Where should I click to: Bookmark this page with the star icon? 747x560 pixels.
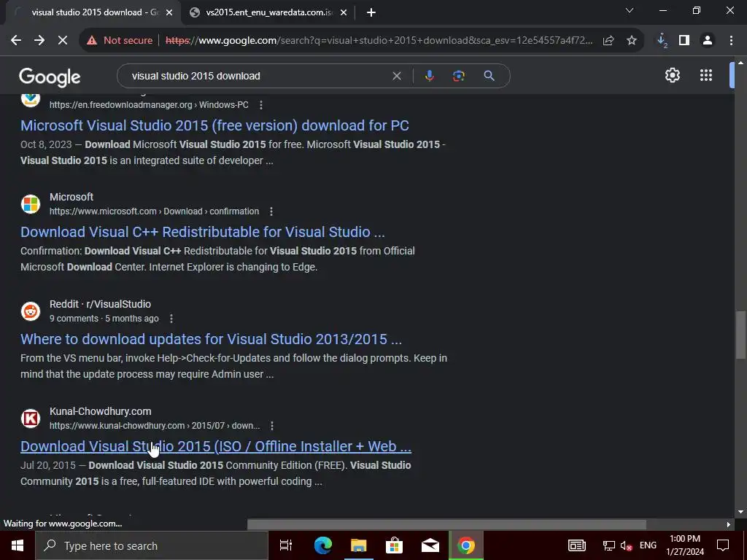click(632, 41)
